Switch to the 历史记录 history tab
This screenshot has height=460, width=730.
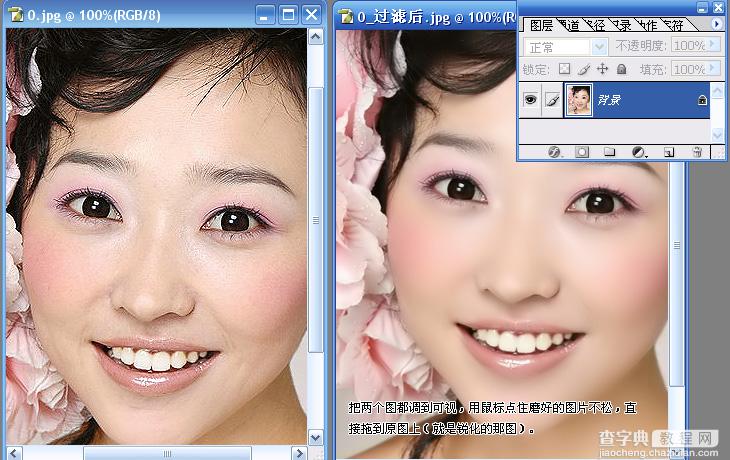point(623,25)
